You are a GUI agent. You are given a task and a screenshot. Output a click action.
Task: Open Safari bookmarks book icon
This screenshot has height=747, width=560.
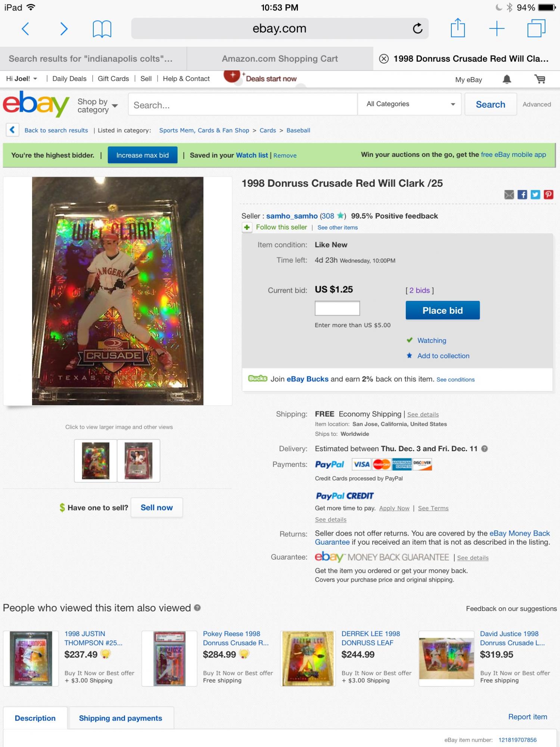coord(102,29)
